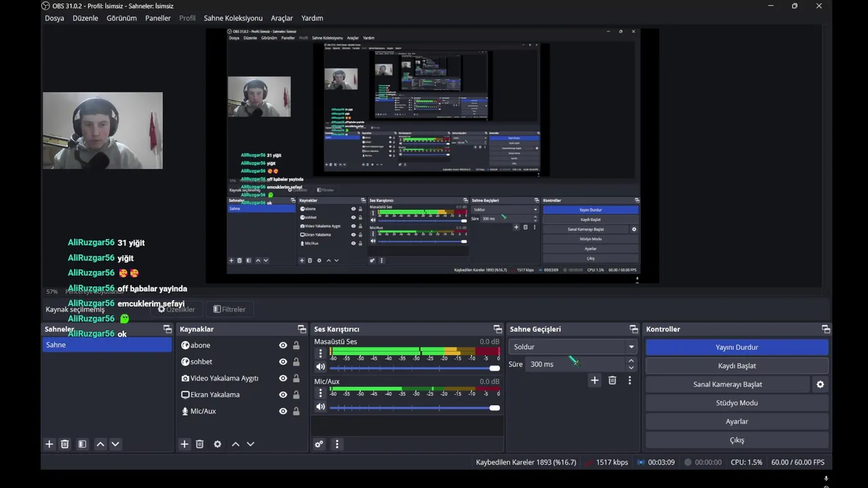Increase transition Süre with up arrow

(x=631, y=361)
